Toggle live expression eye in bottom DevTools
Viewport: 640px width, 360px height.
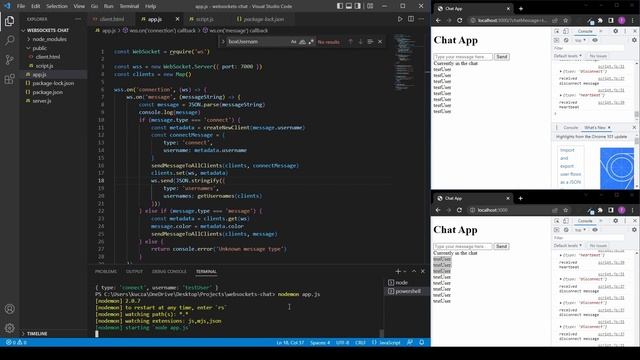595,230
